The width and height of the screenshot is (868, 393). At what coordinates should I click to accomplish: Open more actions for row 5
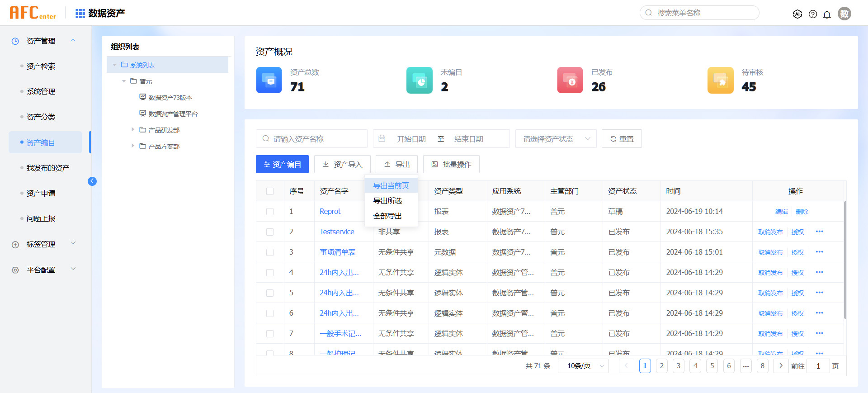820,293
